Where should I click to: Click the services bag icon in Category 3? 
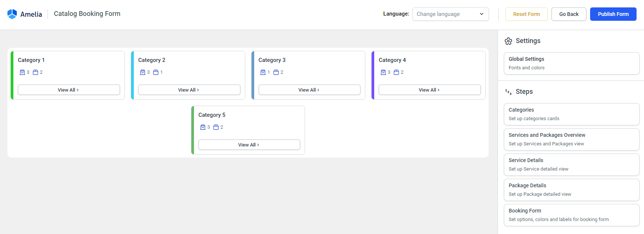click(x=263, y=72)
